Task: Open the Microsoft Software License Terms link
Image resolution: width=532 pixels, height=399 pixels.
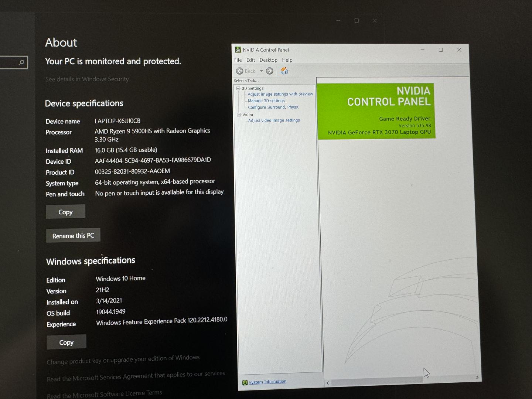Action: (x=105, y=394)
